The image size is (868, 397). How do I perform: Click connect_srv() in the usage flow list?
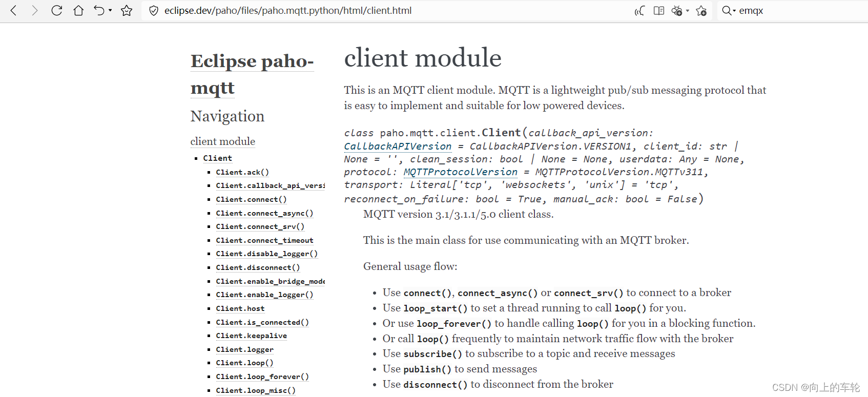click(x=588, y=293)
